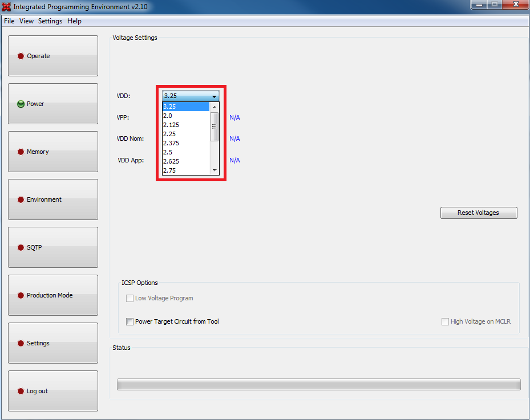
Task: Collapse the VDD dropdown arrow
Action: (214, 96)
